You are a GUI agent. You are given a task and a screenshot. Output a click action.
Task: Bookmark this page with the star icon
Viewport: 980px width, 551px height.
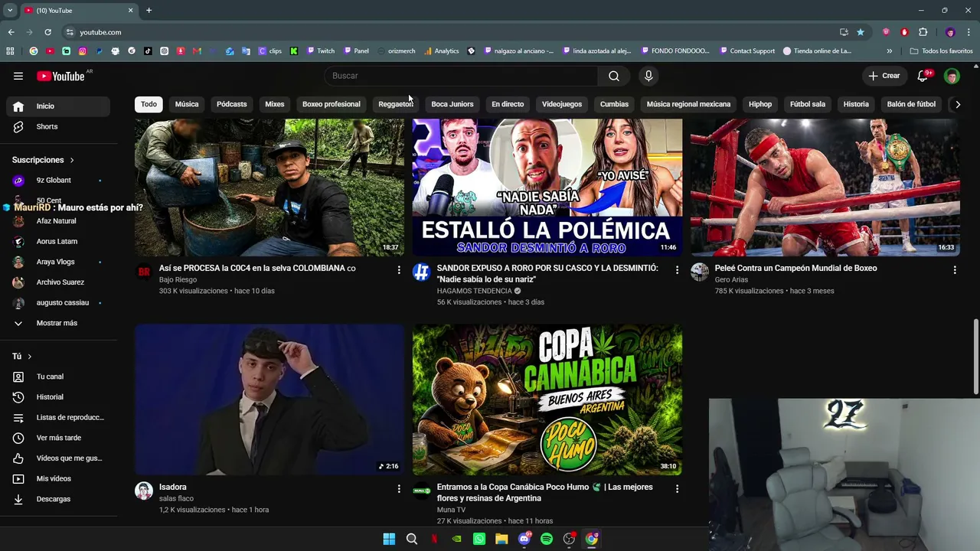861,32
